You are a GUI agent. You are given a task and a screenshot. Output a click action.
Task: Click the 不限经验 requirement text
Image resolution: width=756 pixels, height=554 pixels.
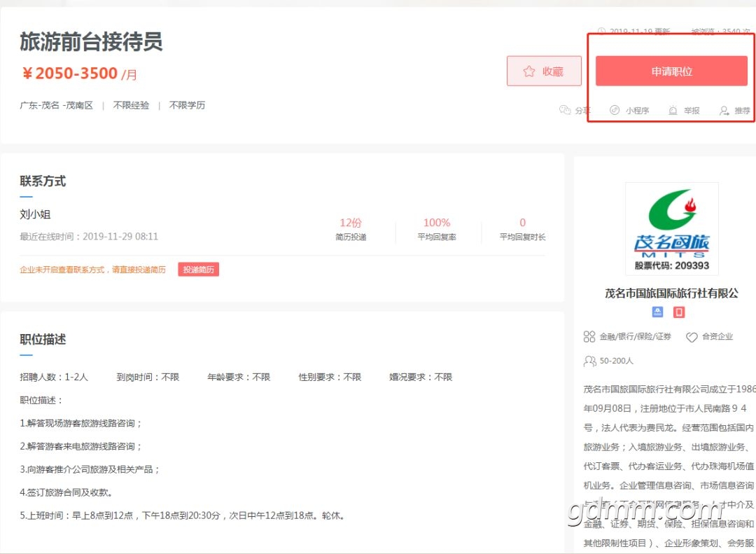click(x=131, y=105)
